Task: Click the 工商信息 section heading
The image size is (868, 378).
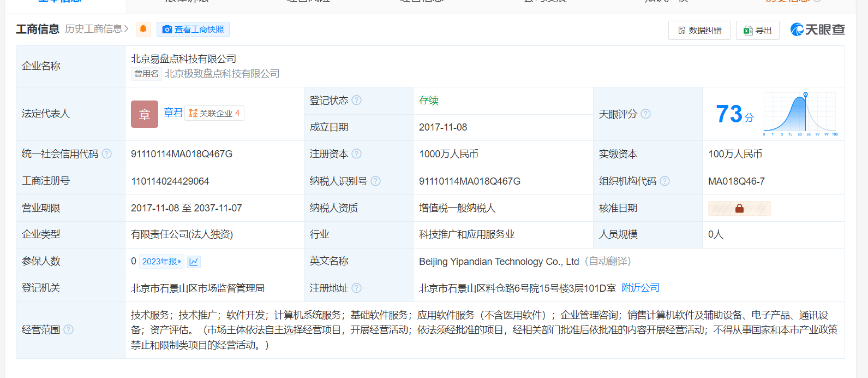Action: [38, 29]
